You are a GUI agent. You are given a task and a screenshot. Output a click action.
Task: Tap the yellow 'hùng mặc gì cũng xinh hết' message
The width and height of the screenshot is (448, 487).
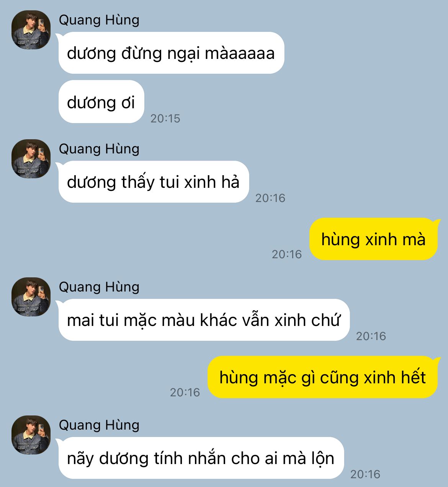322,377
